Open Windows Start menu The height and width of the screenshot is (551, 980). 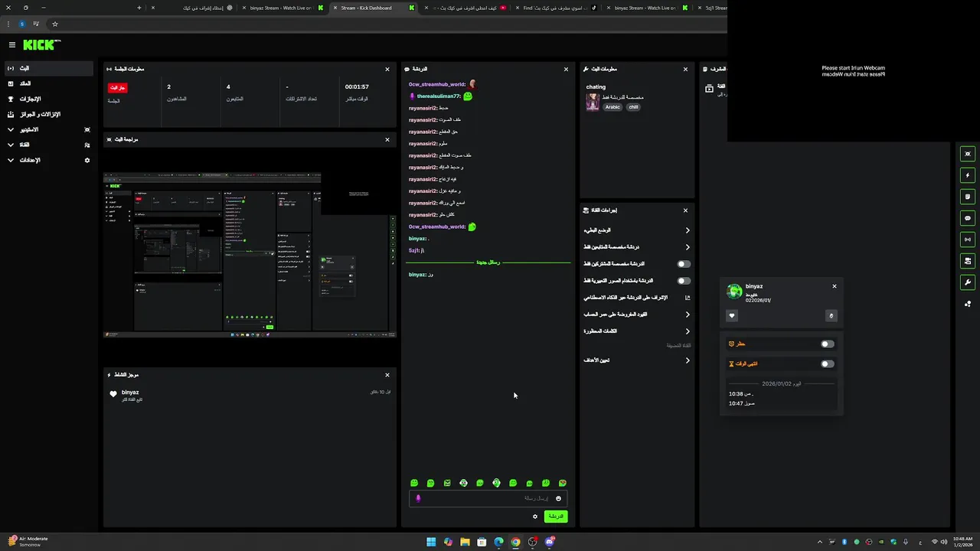(431, 542)
